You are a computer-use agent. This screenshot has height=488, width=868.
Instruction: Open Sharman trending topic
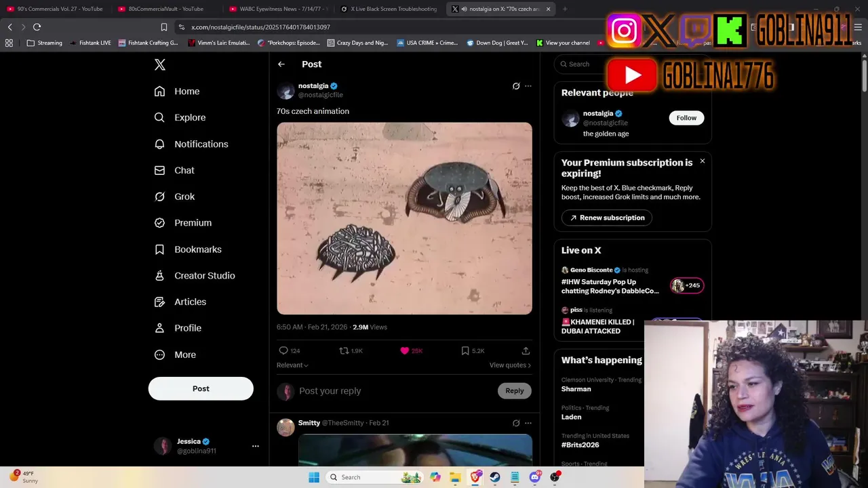pos(576,389)
